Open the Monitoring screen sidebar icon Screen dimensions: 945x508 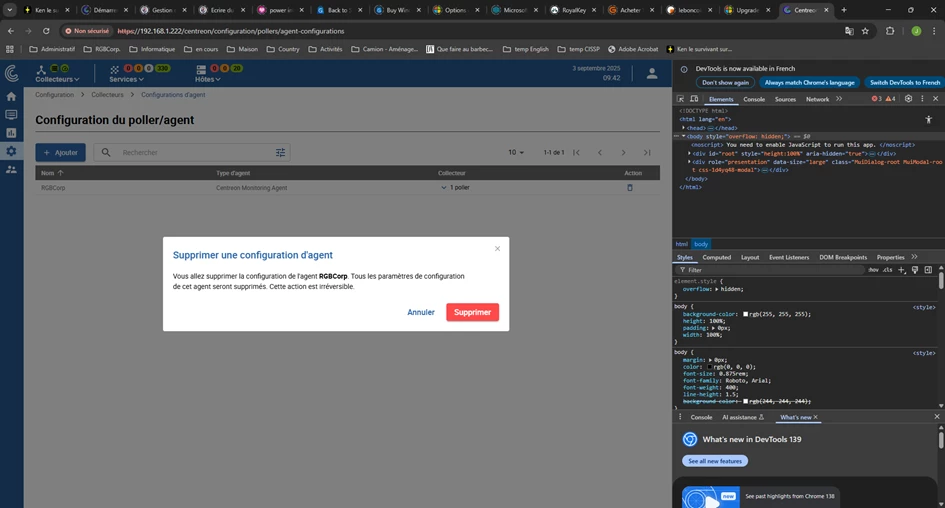pos(11,114)
